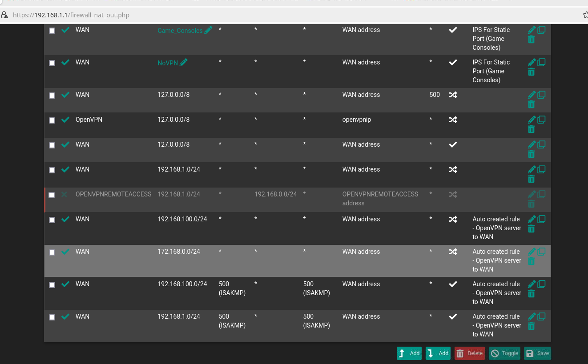This screenshot has height=364, width=588.
Task: Add a new mapping to end of list
Action: pos(438,353)
